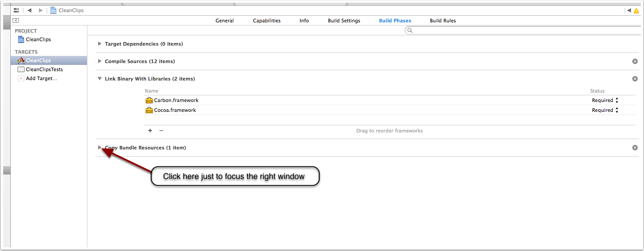
Task: Open the Required status popup for Carbon.framework
Action: (x=605, y=100)
